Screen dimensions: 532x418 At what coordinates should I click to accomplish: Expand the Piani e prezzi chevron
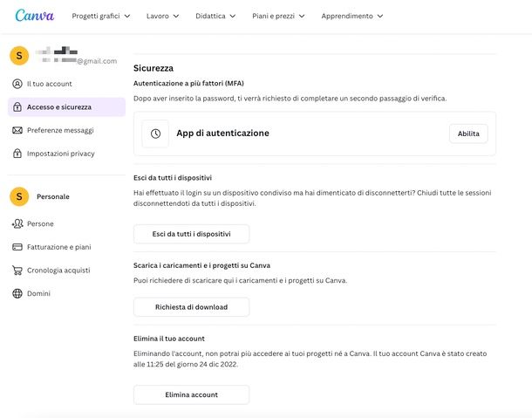point(302,16)
